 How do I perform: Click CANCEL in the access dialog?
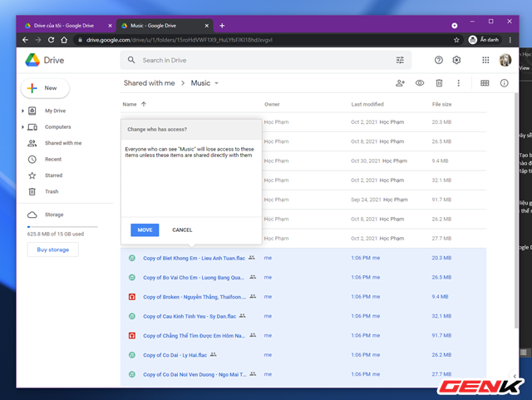[182, 230]
